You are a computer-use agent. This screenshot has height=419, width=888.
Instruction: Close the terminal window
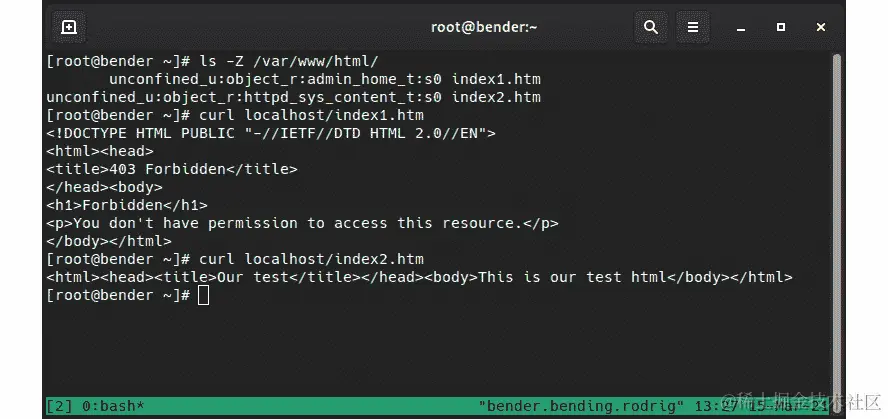click(x=821, y=27)
